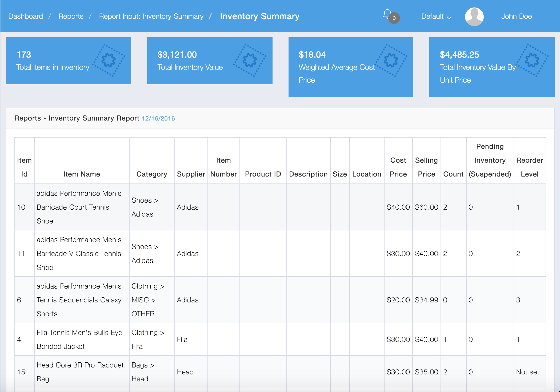
Task: Select the Fila Tennis Bulls Eye Jacket row
Action: pyautogui.click(x=79, y=339)
